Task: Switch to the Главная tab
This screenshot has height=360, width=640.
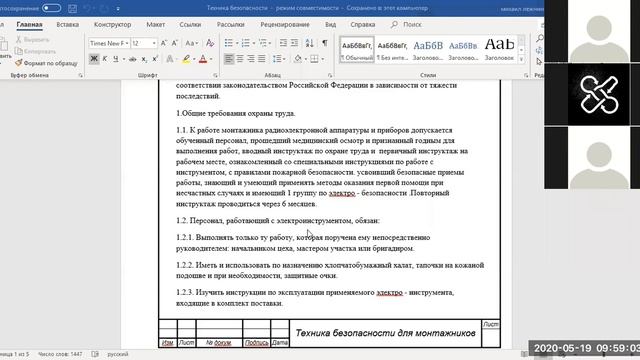Action: tap(29, 24)
